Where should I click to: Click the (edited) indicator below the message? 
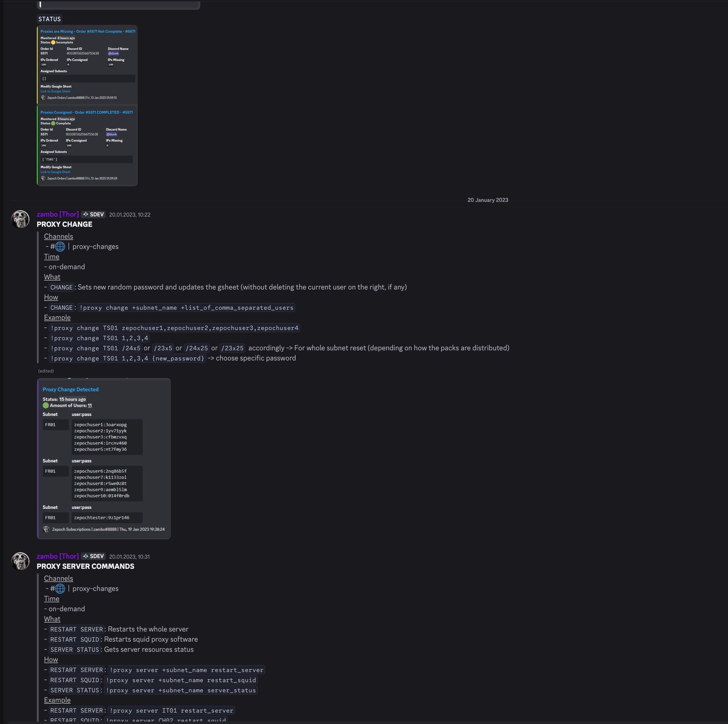coord(45,371)
